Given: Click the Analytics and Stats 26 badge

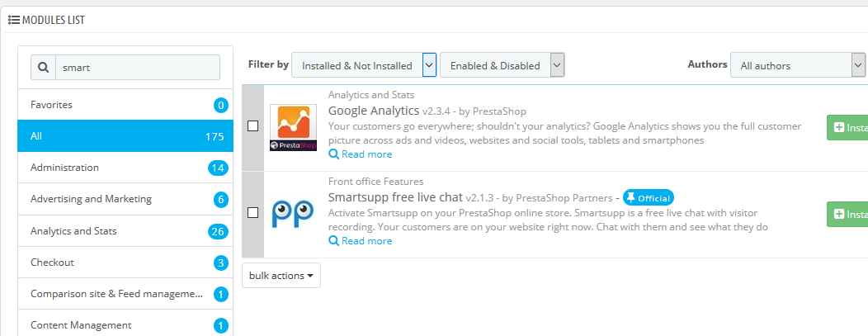Looking at the screenshot, I should coord(218,231).
